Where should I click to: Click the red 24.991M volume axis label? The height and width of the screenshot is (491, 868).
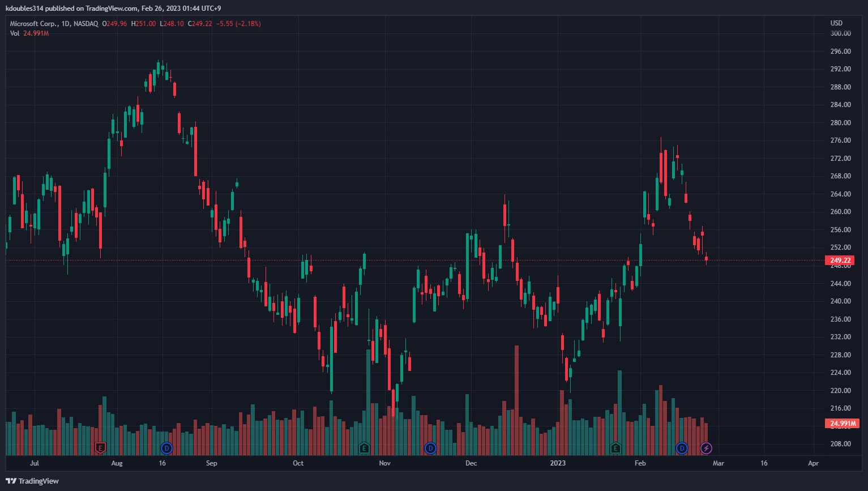[842, 423]
